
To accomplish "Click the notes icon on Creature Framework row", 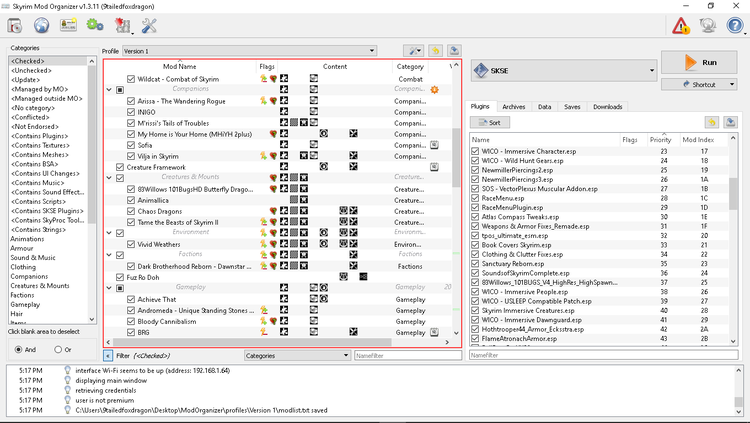I will (434, 167).
